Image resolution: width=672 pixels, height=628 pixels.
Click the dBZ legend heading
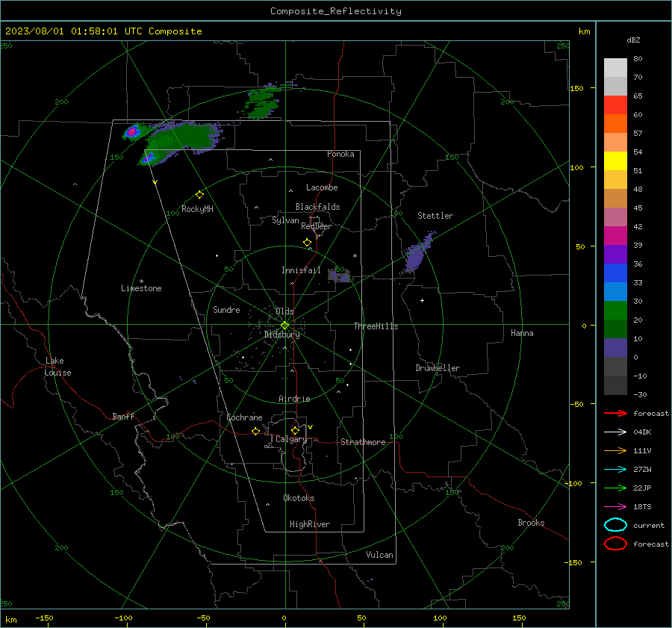point(633,40)
